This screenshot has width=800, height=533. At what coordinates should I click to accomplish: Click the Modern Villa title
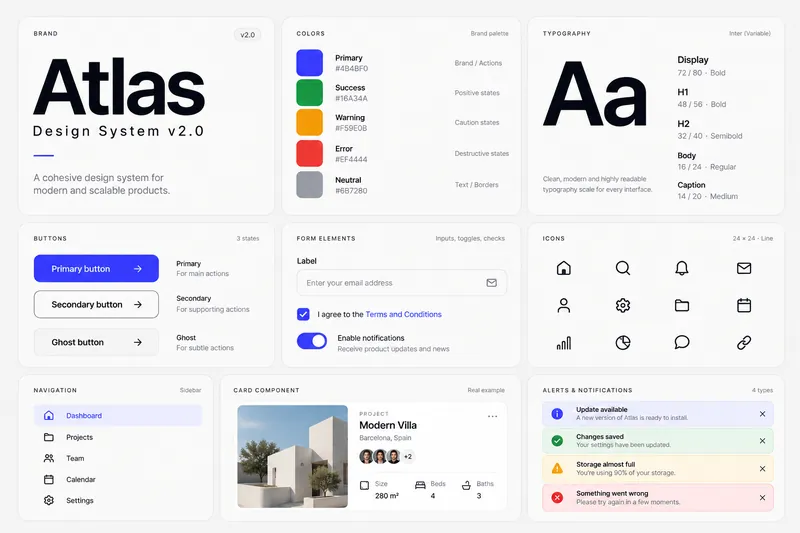(388, 425)
